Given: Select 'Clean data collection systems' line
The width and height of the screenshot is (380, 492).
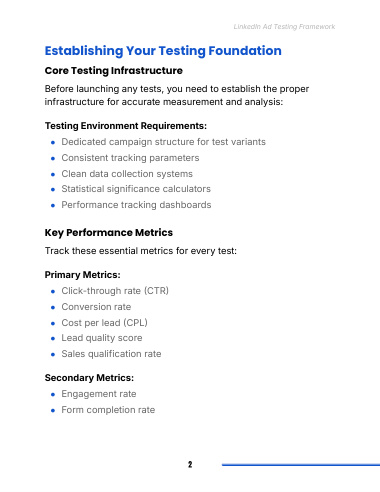Looking at the screenshot, I should point(127,174).
